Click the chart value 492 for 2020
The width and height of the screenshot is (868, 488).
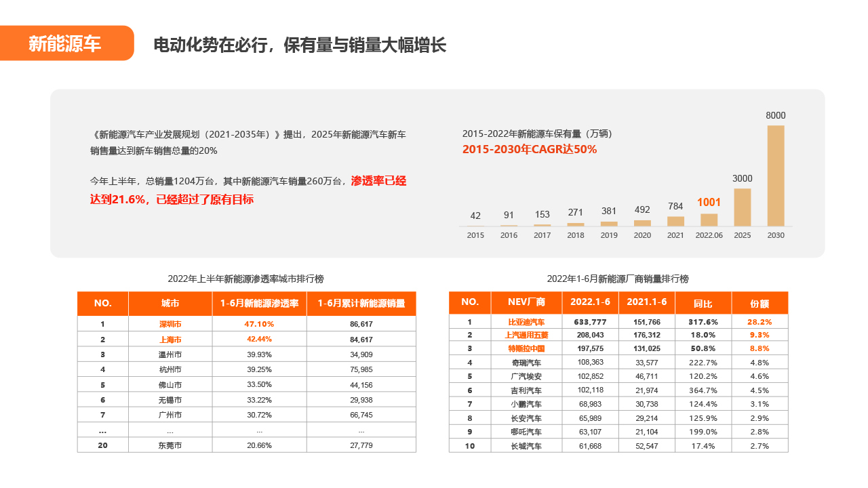point(642,209)
